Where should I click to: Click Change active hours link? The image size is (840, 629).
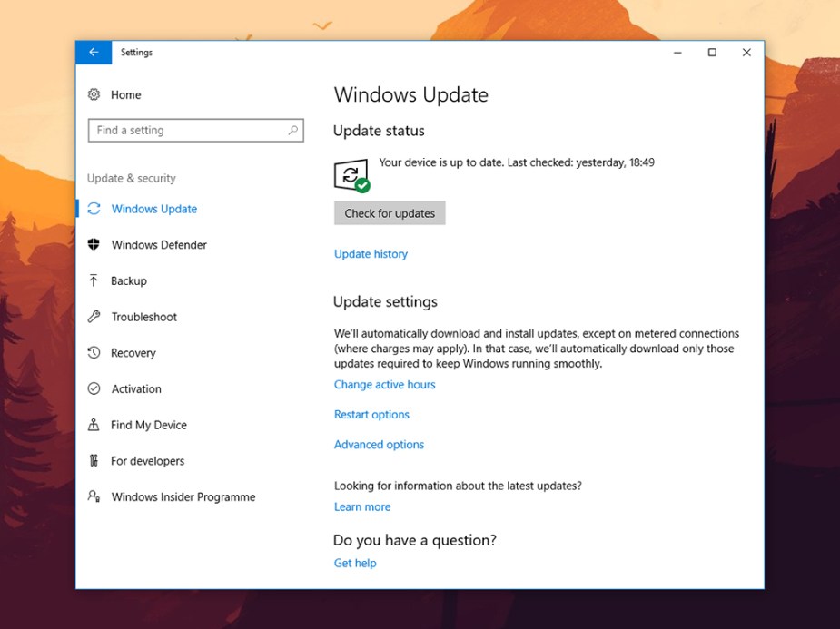click(384, 385)
